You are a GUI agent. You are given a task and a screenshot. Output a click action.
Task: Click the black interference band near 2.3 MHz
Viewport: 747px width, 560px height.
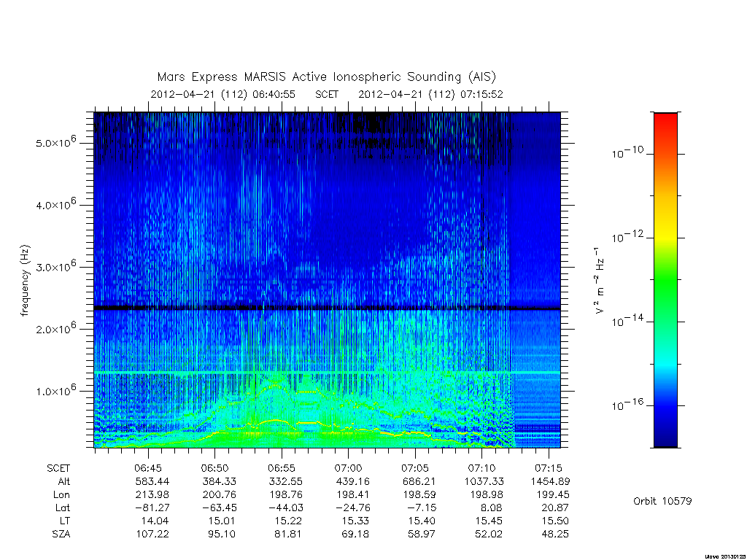tap(327, 308)
